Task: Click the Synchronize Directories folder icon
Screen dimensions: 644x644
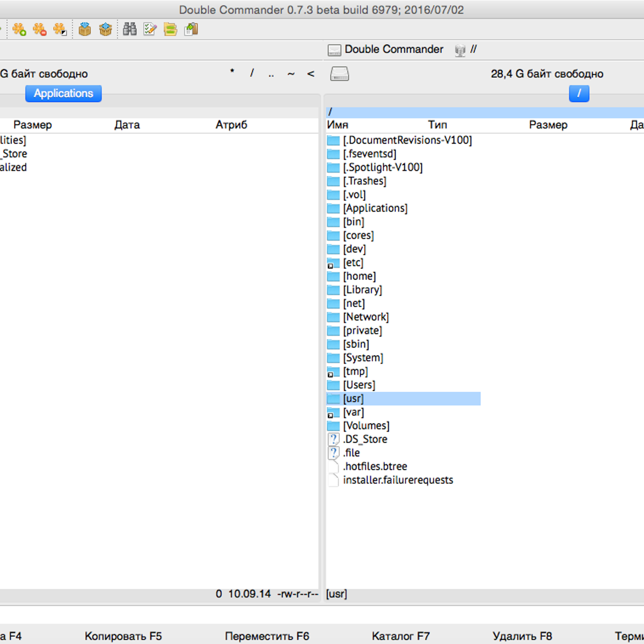Action: [x=171, y=29]
